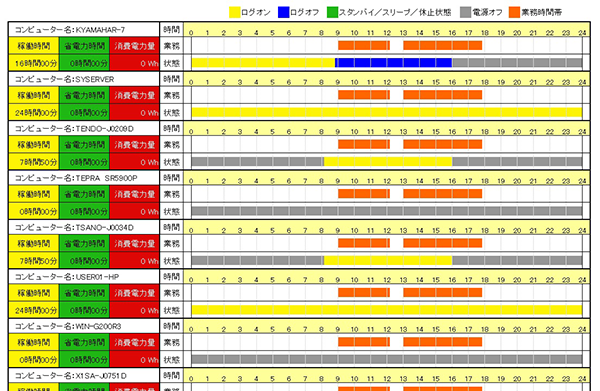Click the green スタンバイ/スリープ legend swatch
This screenshot has height=391, width=600.
click(333, 12)
